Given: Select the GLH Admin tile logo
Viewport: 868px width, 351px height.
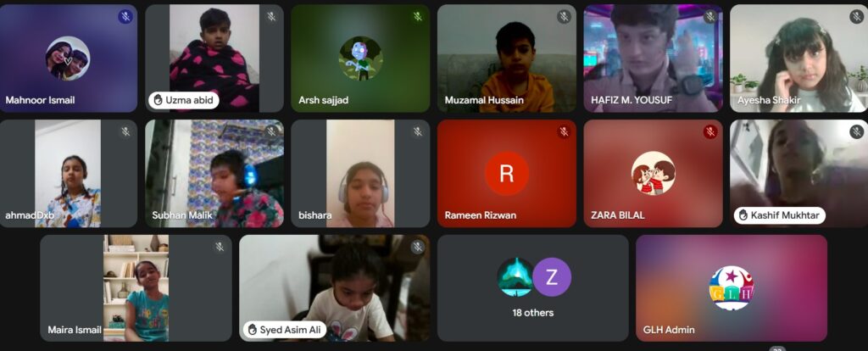Looking at the screenshot, I should (732, 287).
